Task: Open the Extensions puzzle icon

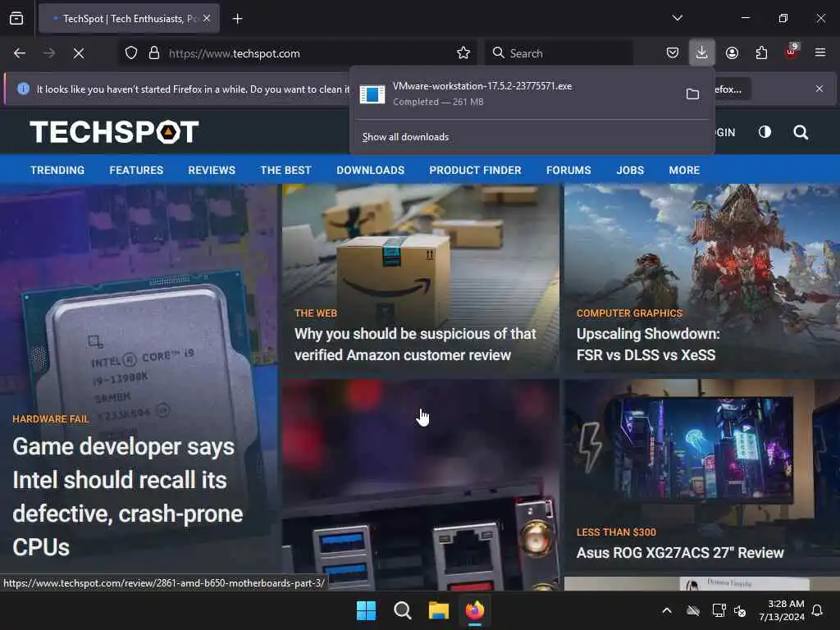Action: tap(761, 52)
